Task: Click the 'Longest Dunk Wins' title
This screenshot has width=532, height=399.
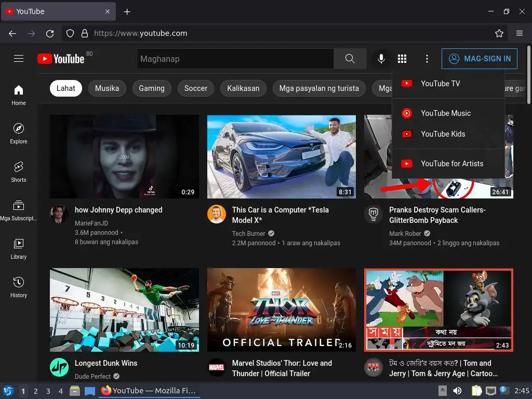Action: [x=106, y=363]
